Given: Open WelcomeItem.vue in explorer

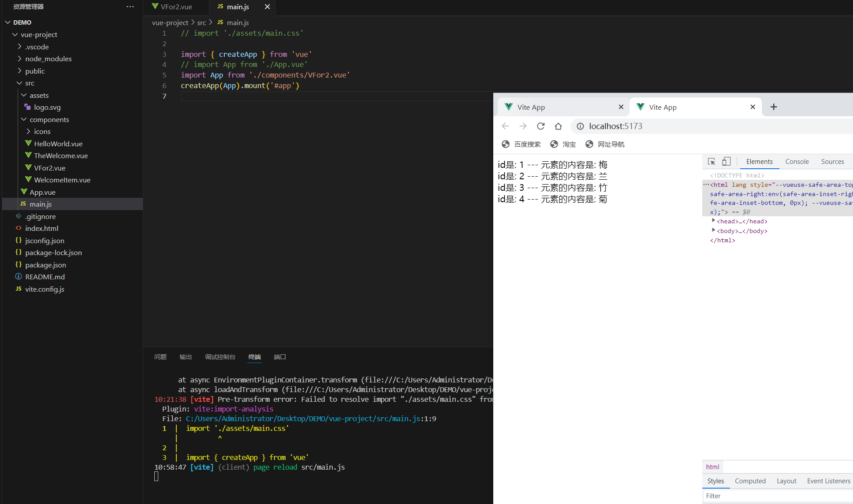Looking at the screenshot, I should (x=62, y=180).
